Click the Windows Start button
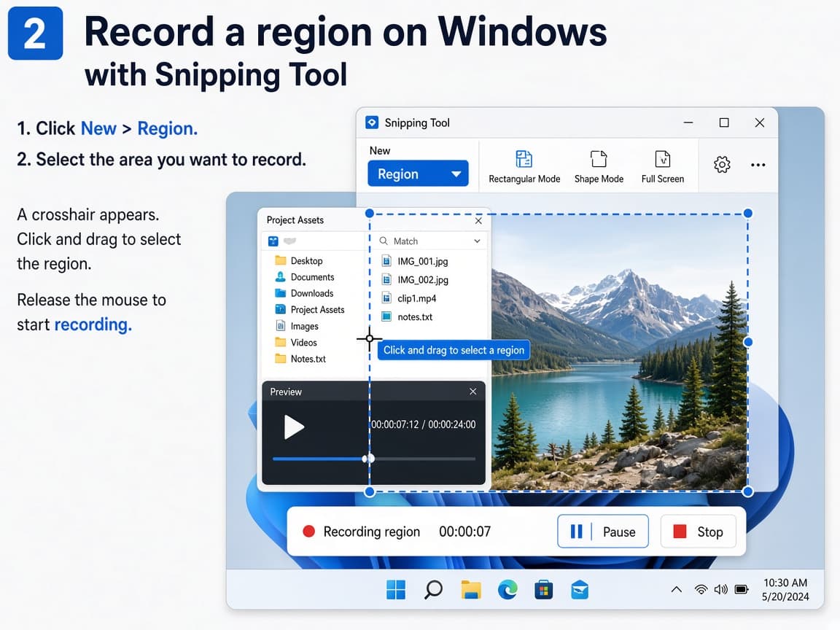This screenshot has height=630, width=840. (x=396, y=590)
